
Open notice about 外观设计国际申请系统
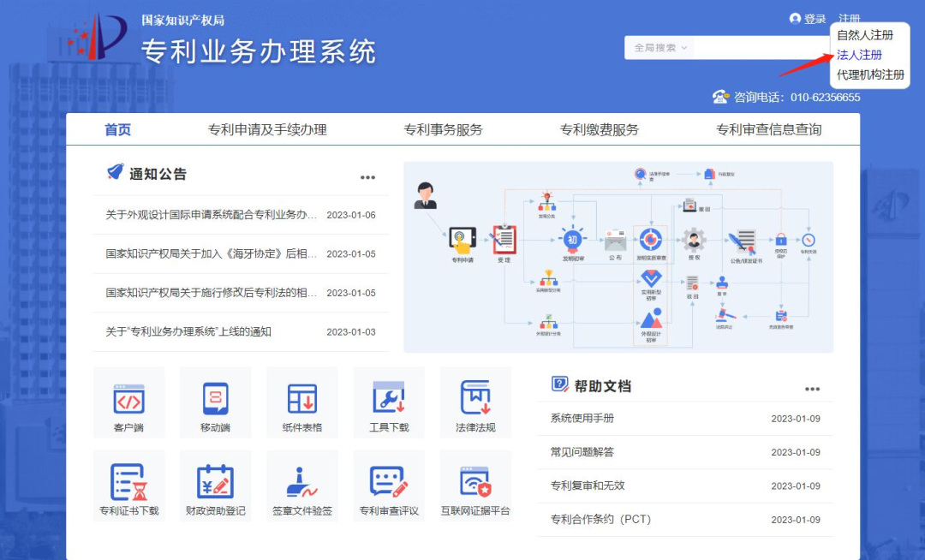point(212,215)
